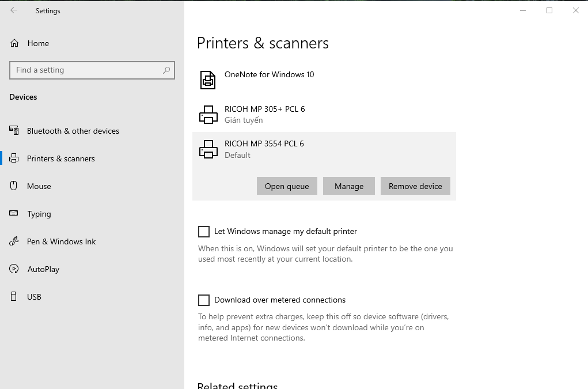Go to Typing settings
The image size is (588, 389).
click(x=39, y=214)
